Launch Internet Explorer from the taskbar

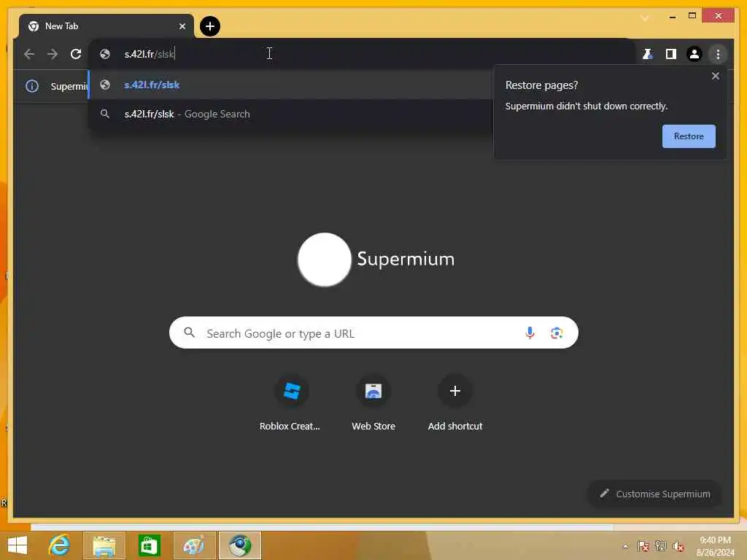pos(60,545)
